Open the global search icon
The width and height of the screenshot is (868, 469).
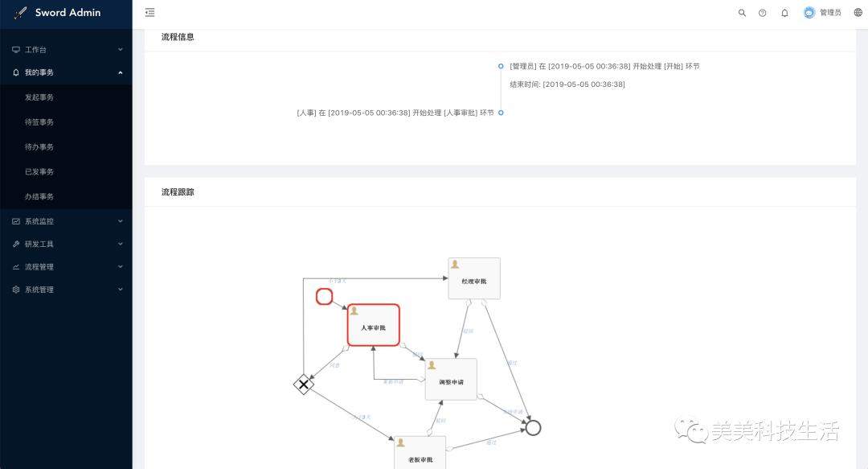point(742,12)
